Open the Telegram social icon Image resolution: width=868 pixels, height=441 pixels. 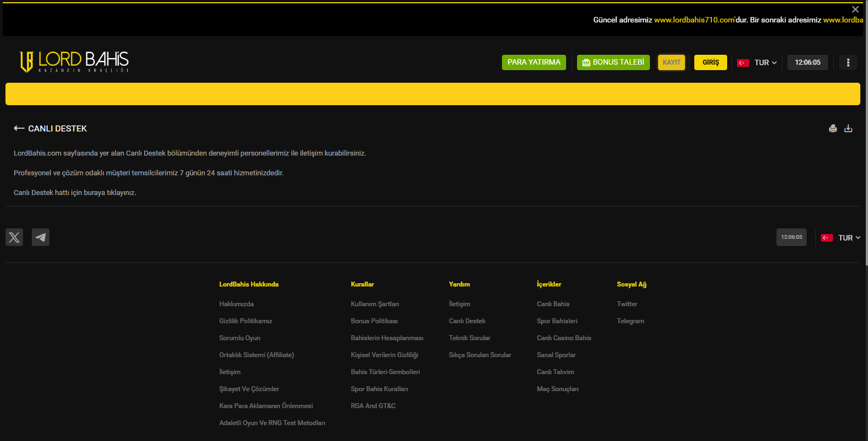click(x=41, y=237)
